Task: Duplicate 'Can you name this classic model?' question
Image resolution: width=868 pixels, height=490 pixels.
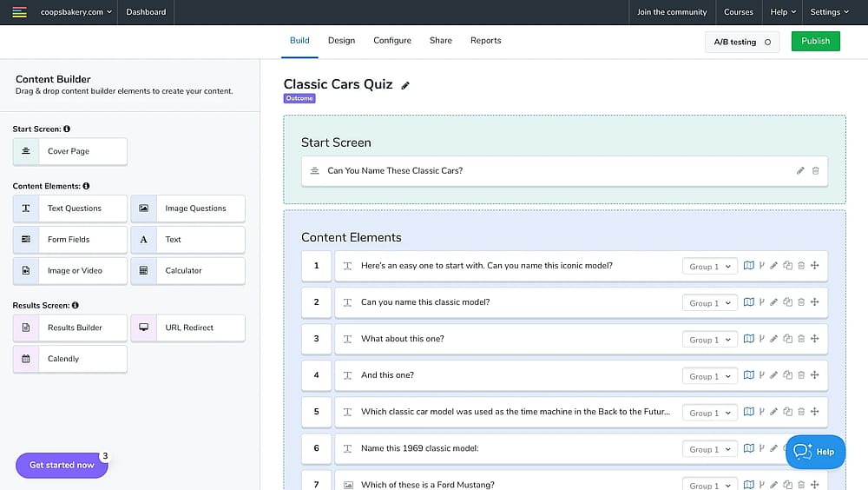Action: [788, 302]
